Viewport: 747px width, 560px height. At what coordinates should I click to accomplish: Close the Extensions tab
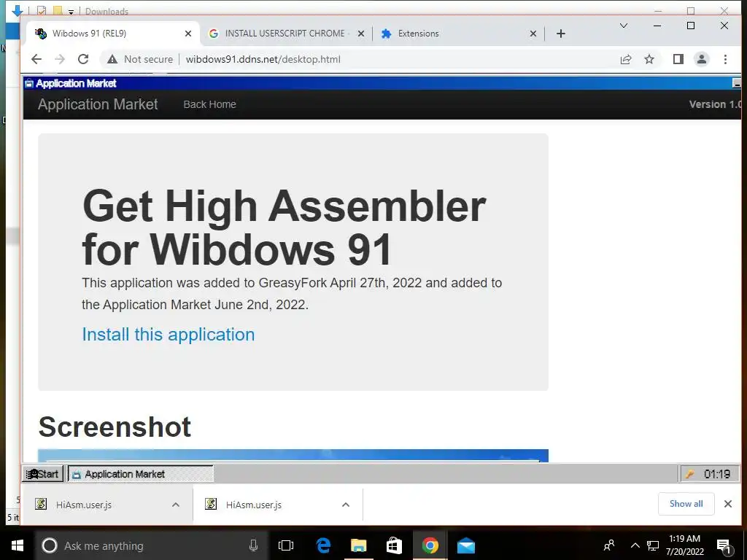(x=533, y=34)
